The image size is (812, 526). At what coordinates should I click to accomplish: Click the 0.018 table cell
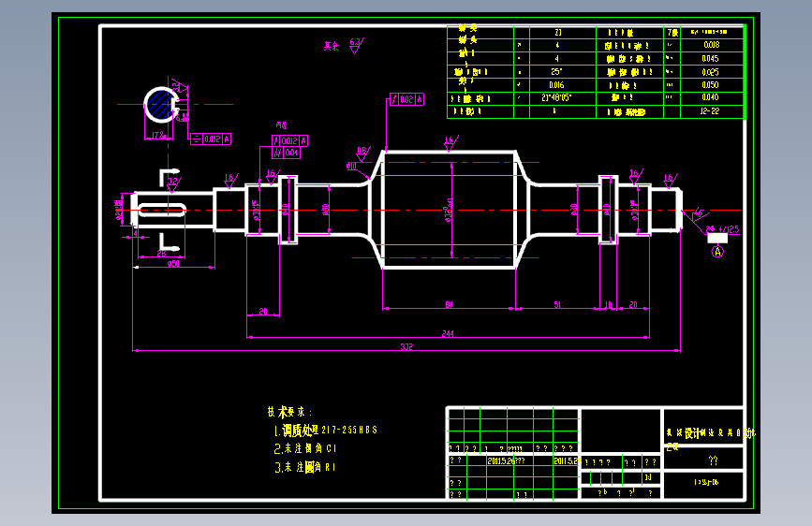(711, 45)
